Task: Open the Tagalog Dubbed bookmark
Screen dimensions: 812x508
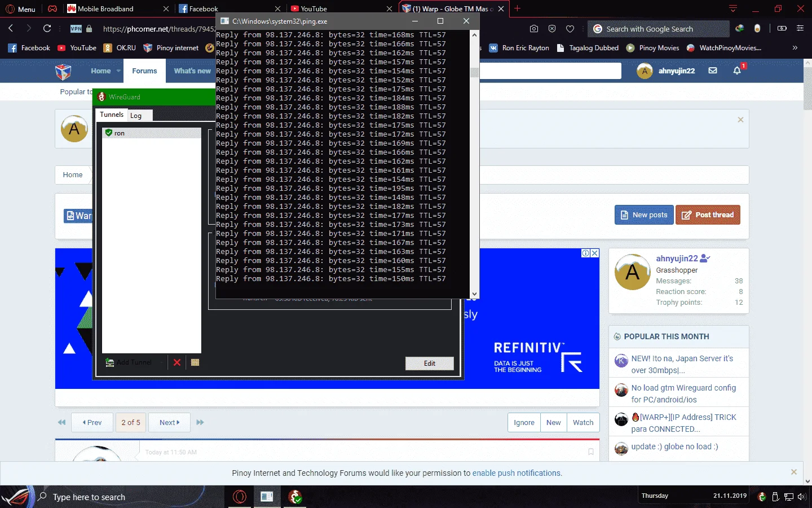Action: coord(588,48)
